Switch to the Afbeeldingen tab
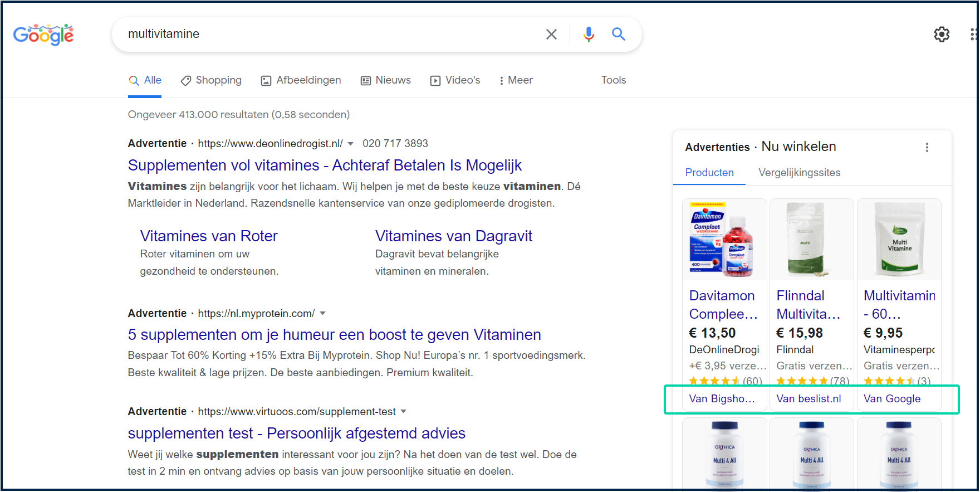This screenshot has width=980, height=492. 301,80
